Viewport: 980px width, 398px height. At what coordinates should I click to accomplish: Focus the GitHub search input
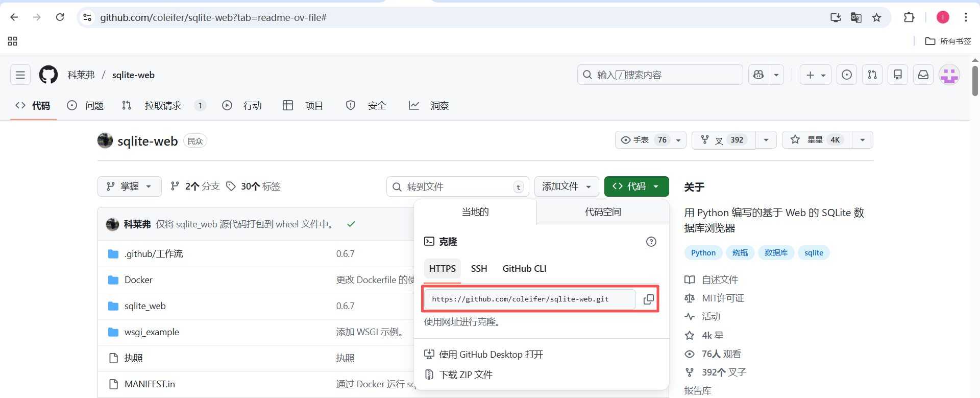(x=660, y=75)
